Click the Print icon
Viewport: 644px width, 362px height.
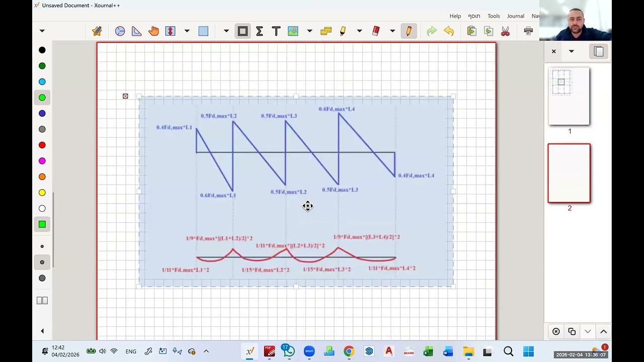528,31
